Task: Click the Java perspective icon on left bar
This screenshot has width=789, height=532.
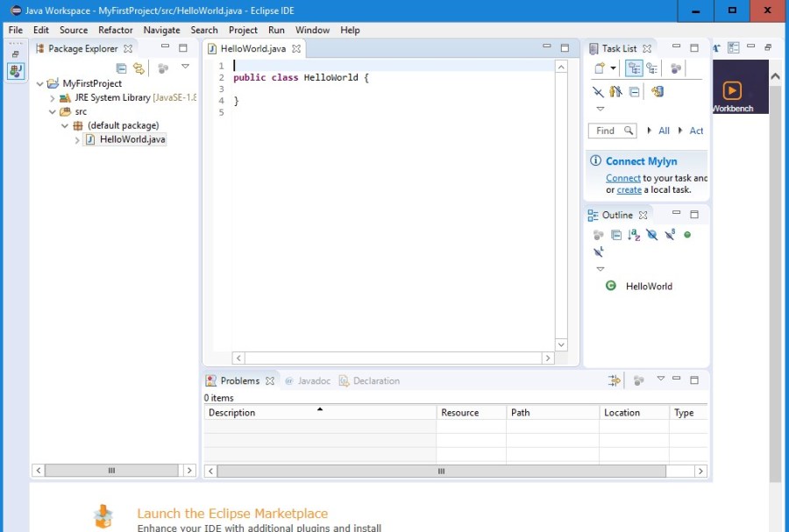Action: tap(16, 71)
